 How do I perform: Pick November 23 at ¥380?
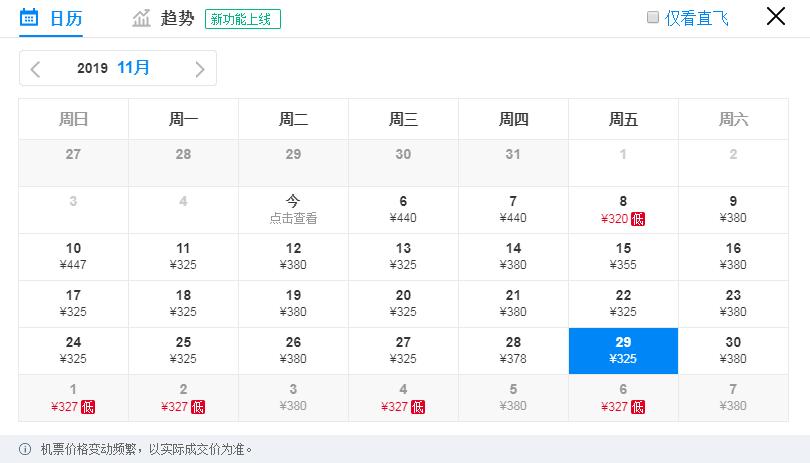(x=734, y=304)
